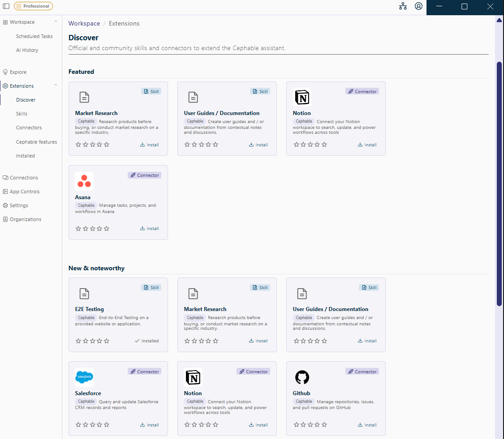
Task: Click document icon on featured User Guides card
Action: click(x=193, y=97)
